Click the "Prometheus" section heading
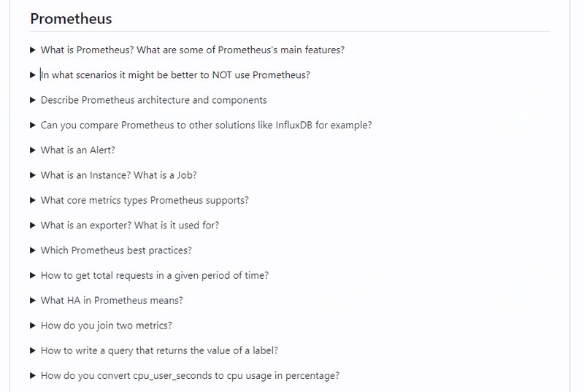This screenshot has width=584, height=392. 71,18
